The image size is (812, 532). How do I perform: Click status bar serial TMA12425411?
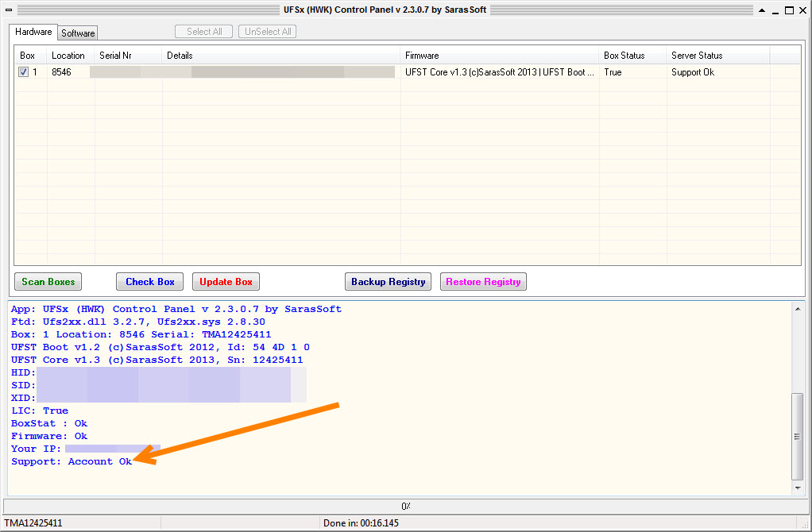pyautogui.click(x=33, y=523)
